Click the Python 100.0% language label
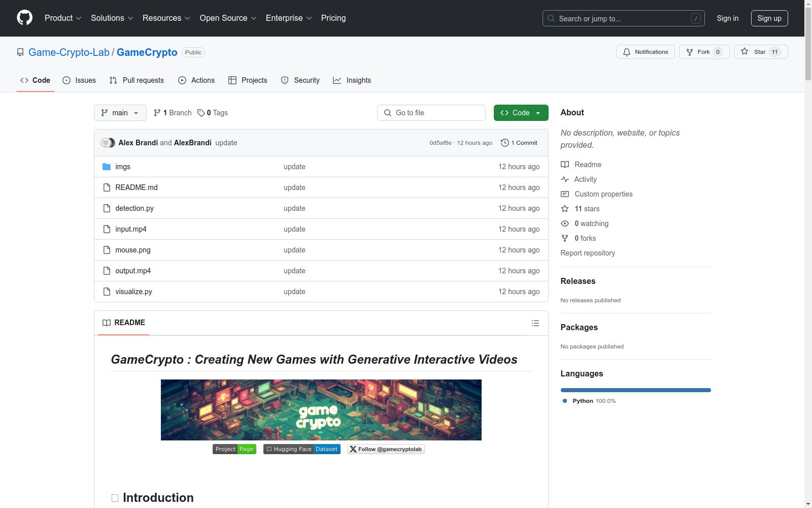Screen dimensions: 812x508 click(590, 401)
